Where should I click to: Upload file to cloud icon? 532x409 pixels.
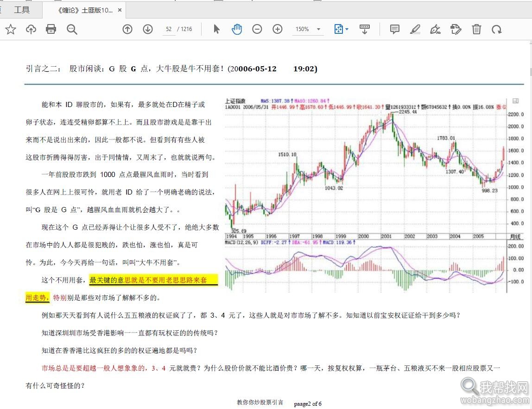pos(31,30)
